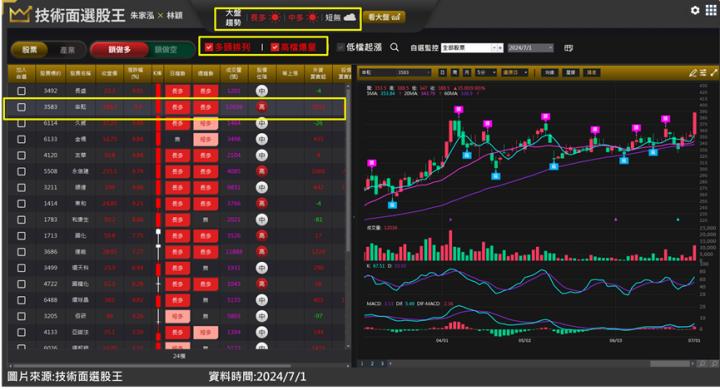Toggle the 多頭排列 checkbox
The height and width of the screenshot is (390, 720).
(x=209, y=47)
